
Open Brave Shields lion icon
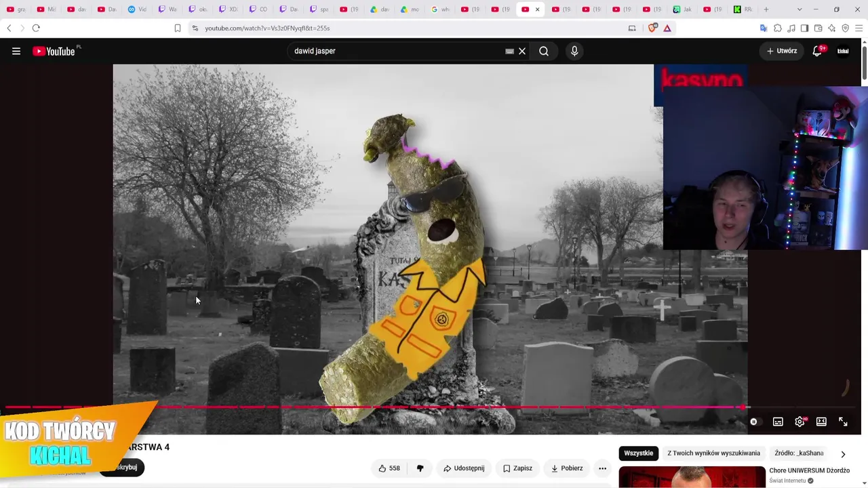click(653, 28)
